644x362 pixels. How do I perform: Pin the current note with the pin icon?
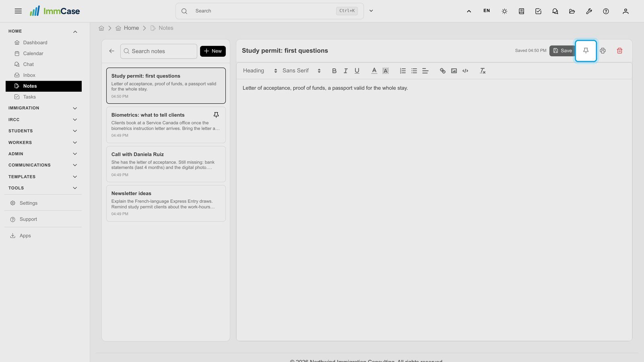pyautogui.click(x=586, y=51)
